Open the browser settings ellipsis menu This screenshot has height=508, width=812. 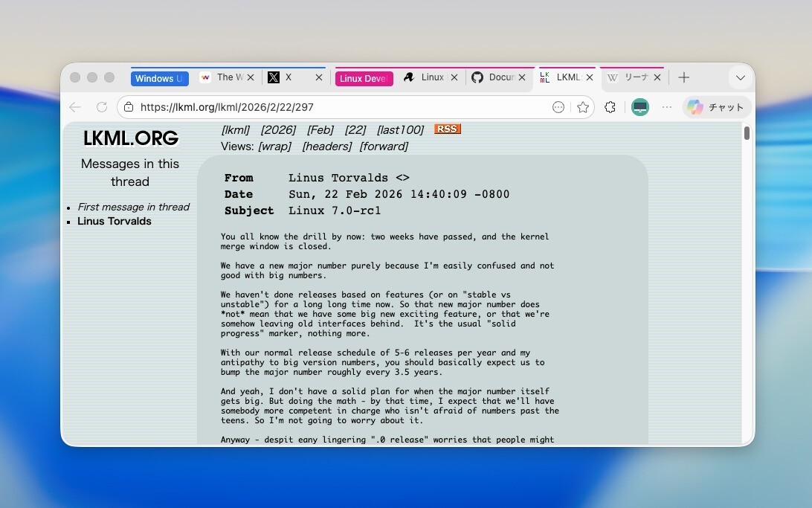(x=667, y=107)
